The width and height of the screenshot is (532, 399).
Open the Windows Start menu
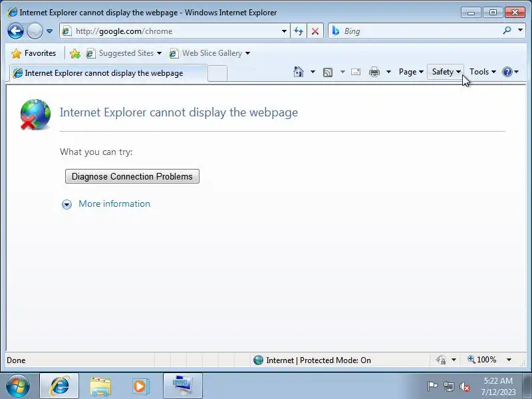tap(18, 386)
